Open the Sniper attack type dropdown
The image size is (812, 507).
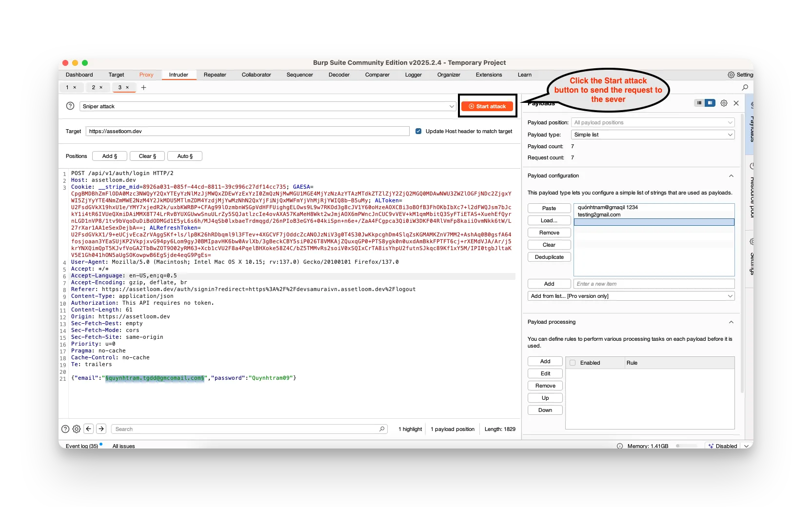click(268, 106)
